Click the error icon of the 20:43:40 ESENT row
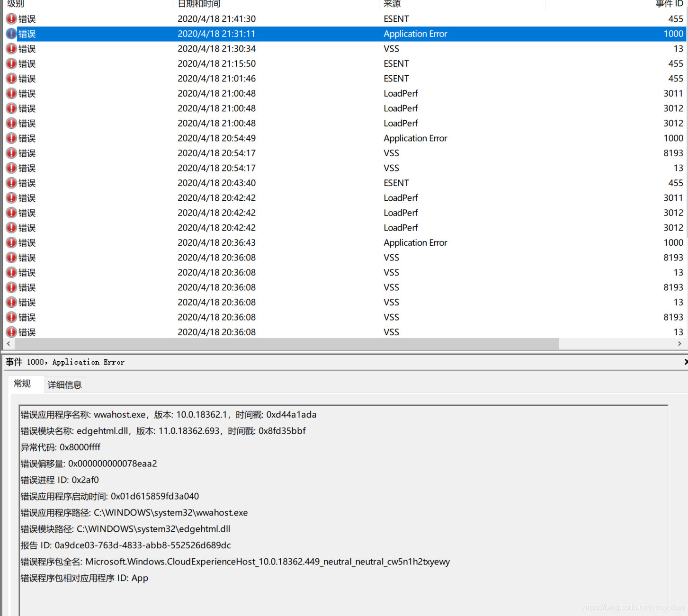 pos(11,183)
